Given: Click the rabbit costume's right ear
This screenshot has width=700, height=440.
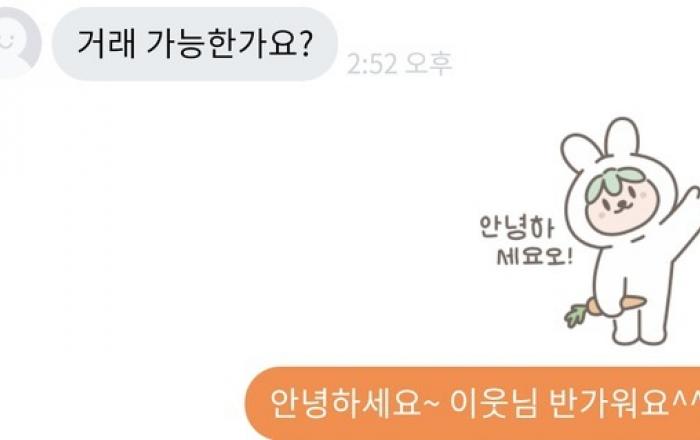Looking at the screenshot, I should coord(623,137).
